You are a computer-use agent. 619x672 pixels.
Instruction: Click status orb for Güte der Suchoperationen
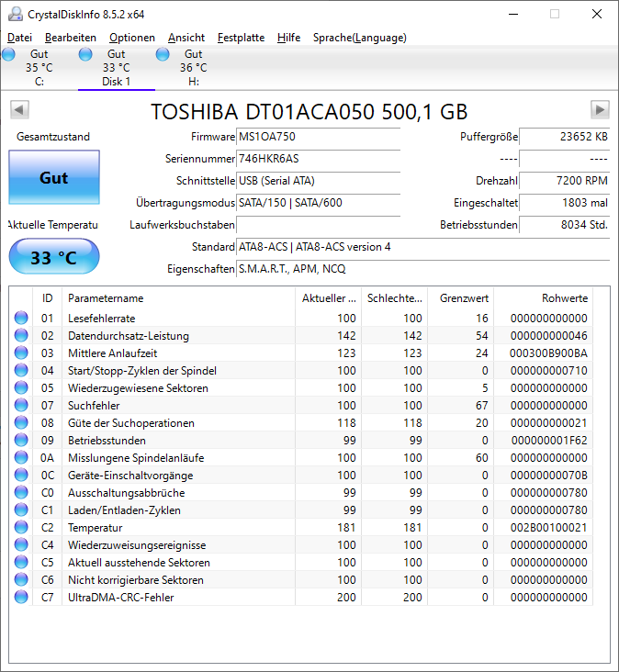tap(21, 422)
